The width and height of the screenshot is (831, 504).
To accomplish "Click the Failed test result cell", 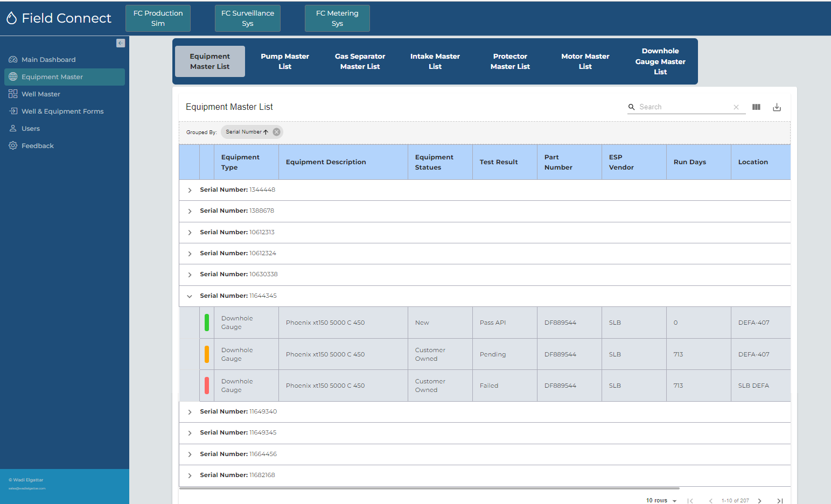I will pyautogui.click(x=505, y=386).
